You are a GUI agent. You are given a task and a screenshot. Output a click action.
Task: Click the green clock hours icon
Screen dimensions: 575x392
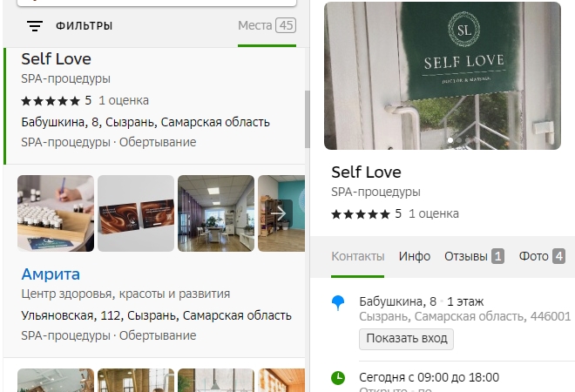(x=338, y=378)
